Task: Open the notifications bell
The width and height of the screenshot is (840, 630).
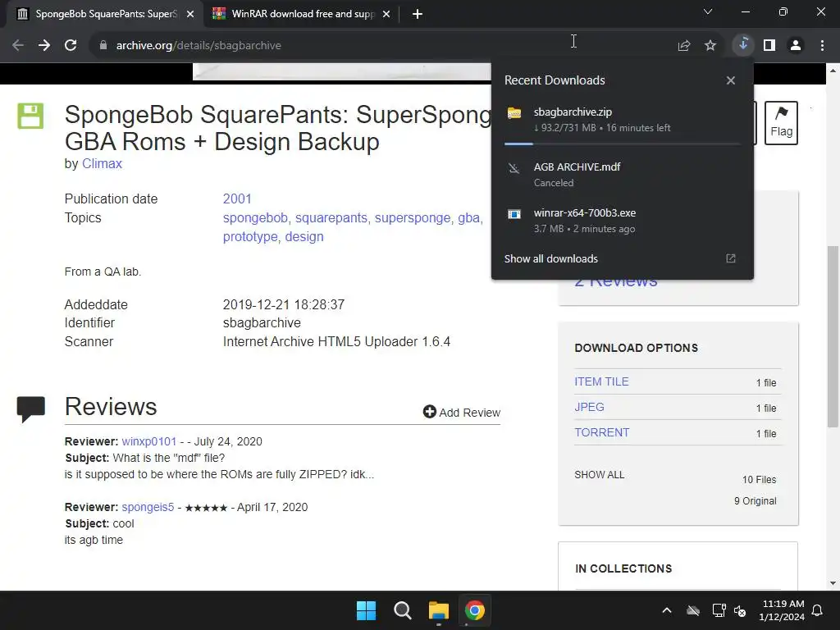Action: pos(818,610)
